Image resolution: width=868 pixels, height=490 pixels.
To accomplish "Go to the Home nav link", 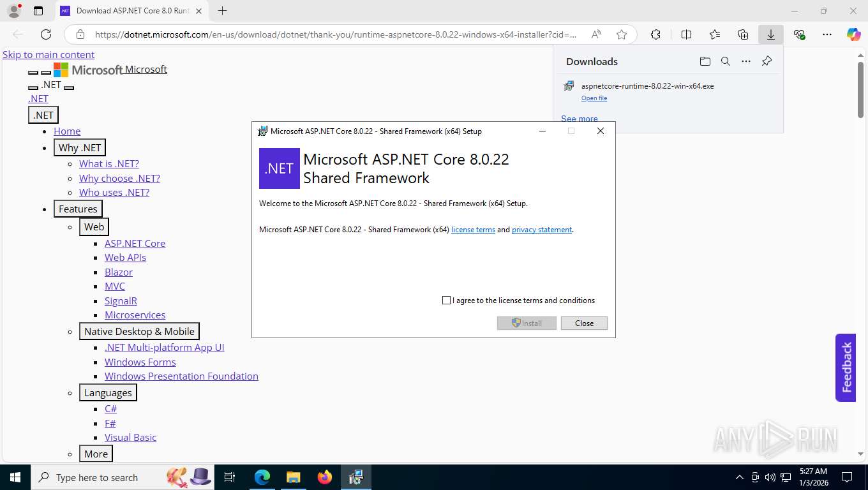I will tap(67, 131).
